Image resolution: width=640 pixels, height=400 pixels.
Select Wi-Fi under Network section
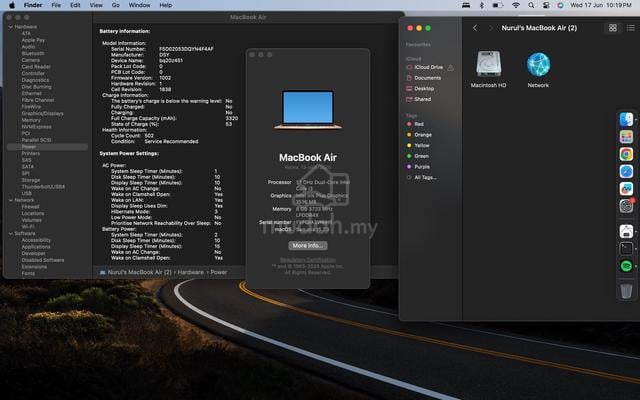pyautogui.click(x=28, y=227)
